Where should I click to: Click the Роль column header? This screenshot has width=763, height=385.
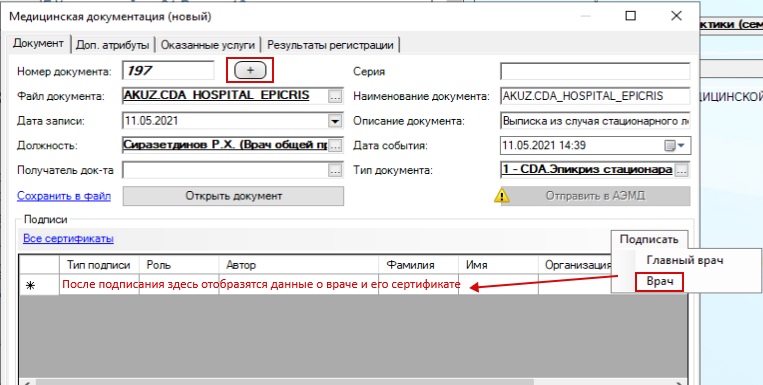coord(179,265)
